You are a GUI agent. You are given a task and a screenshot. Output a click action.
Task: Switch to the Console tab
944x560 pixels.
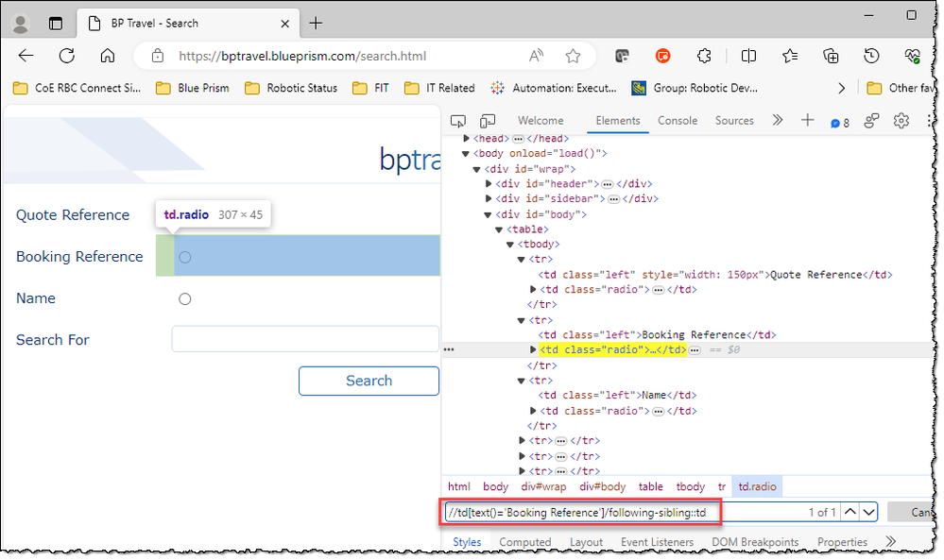[x=678, y=121]
